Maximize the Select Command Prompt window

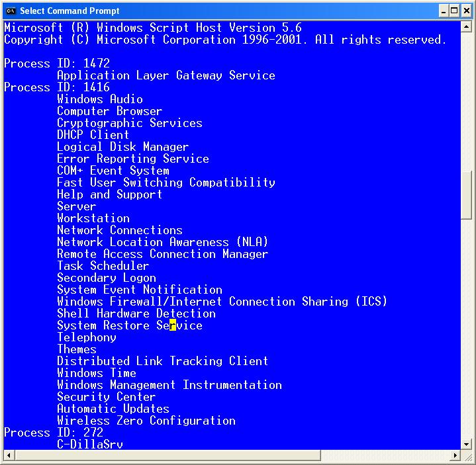click(x=454, y=11)
